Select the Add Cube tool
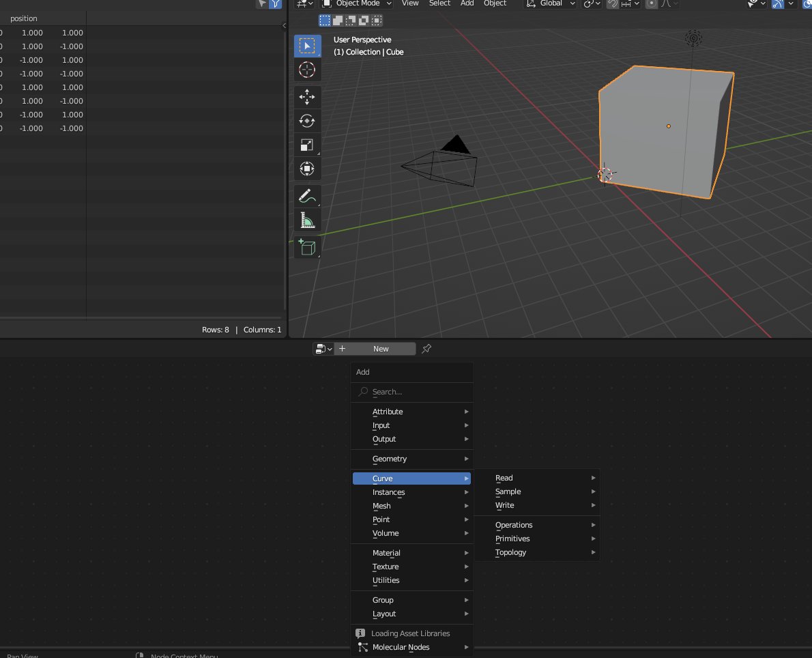Image resolution: width=812 pixels, height=658 pixels. tap(307, 247)
